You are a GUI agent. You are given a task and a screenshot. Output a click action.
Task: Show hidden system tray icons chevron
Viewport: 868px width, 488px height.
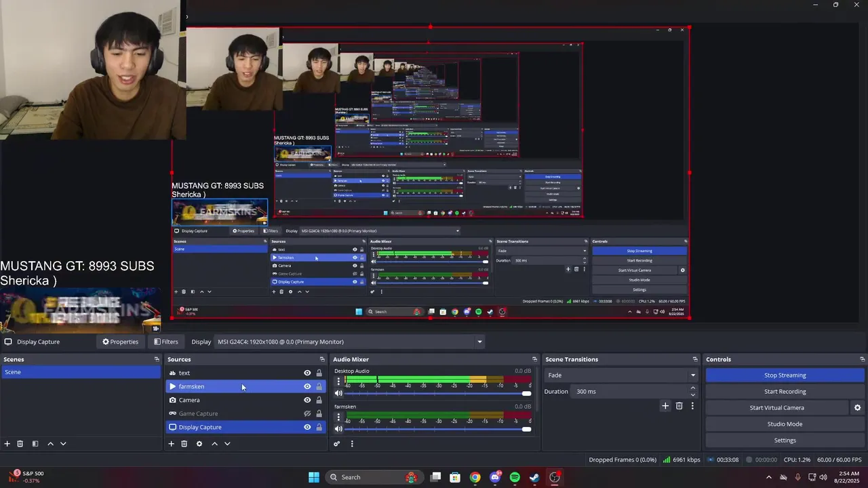768,477
